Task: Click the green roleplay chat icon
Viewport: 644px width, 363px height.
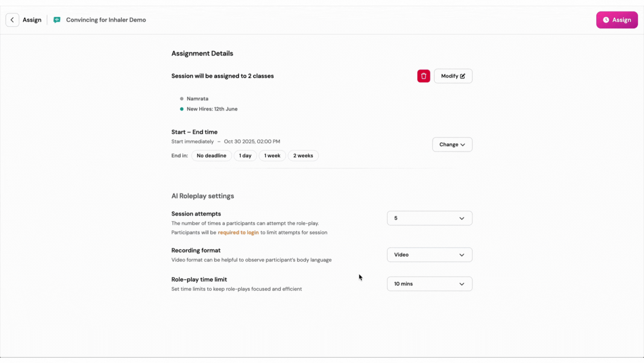Action: [57, 20]
